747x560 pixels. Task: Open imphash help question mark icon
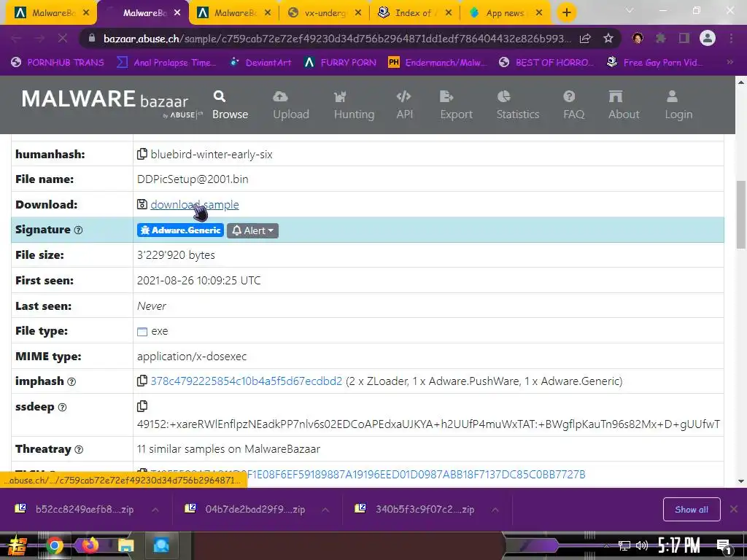pyautogui.click(x=71, y=381)
